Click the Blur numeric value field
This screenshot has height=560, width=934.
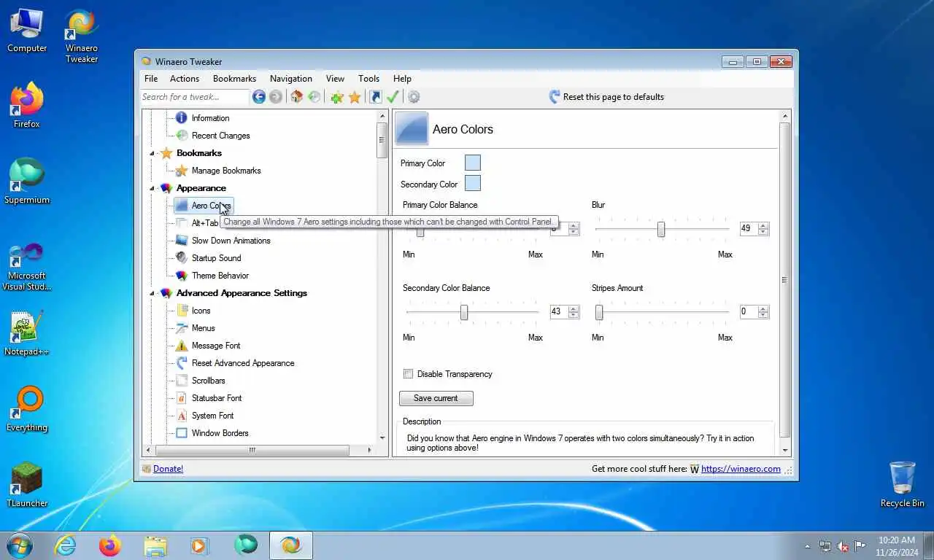coord(748,228)
